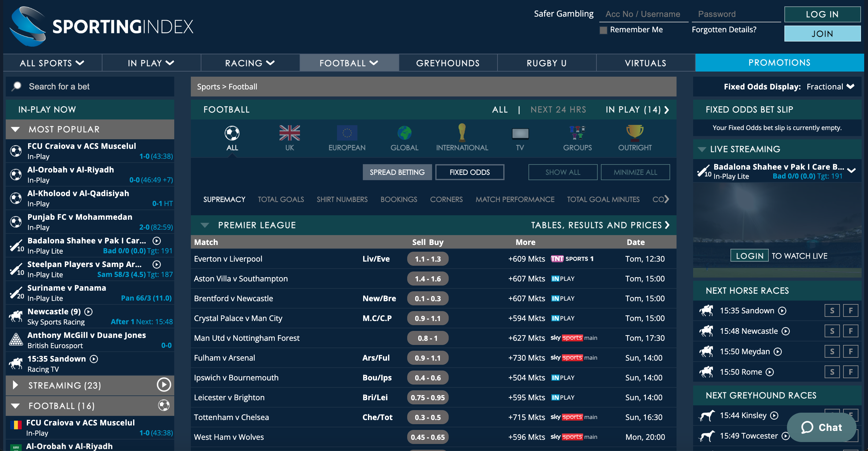Switch to Fixed Odds mode
868x451 pixels.
coord(469,172)
